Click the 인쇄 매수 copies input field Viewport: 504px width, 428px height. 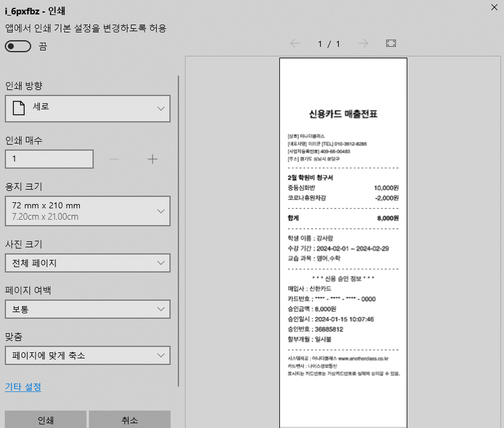[x=49, y=159]
